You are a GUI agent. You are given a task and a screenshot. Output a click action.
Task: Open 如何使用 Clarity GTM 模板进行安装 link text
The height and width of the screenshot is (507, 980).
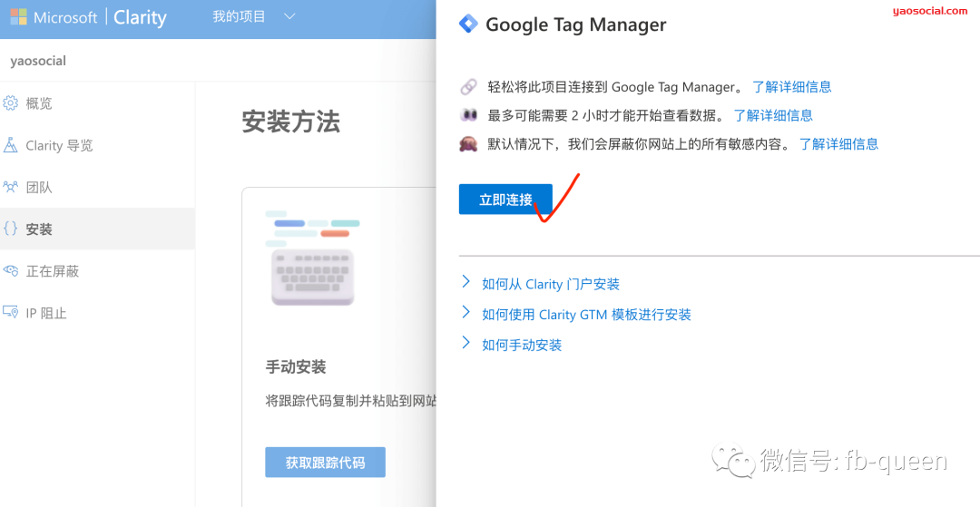click(586, 315)
